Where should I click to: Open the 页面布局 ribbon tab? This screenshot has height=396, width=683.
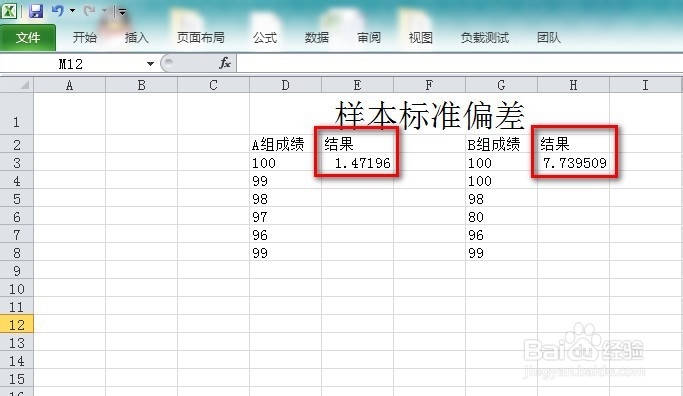coord(200,37)
